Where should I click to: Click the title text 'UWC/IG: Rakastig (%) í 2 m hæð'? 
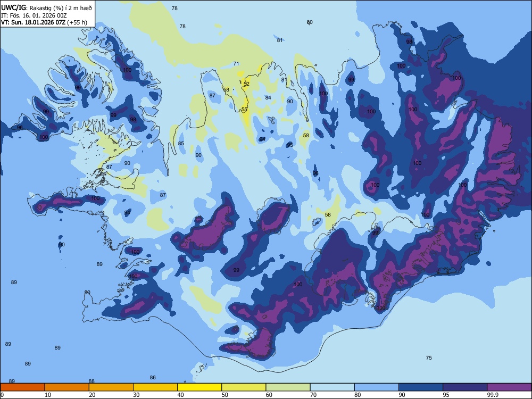point(46,8)
